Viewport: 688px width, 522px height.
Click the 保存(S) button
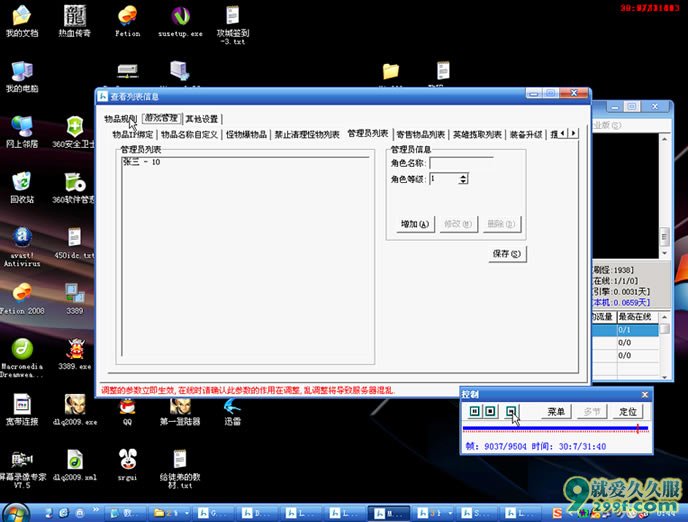pyautogui.click(x=507, y=254)
